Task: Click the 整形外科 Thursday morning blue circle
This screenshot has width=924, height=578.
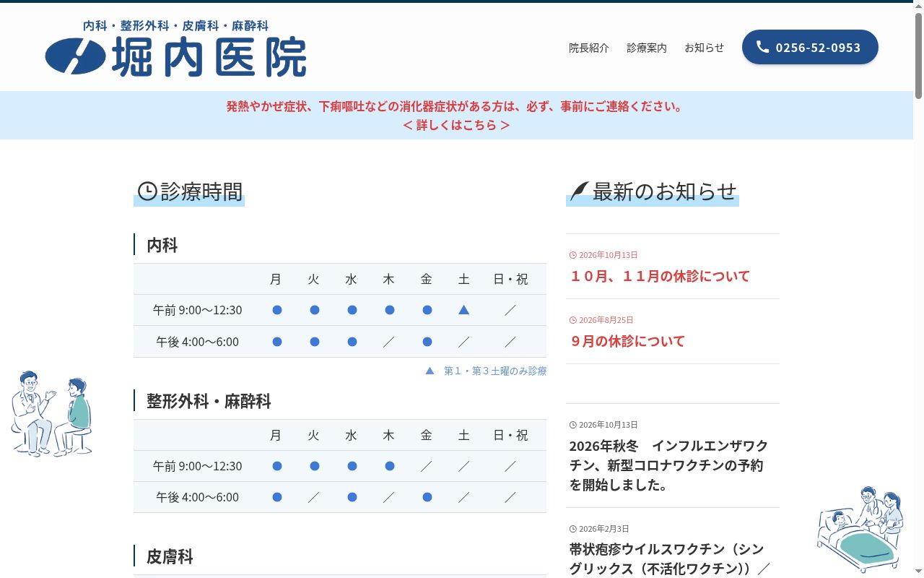Action: 390,466
